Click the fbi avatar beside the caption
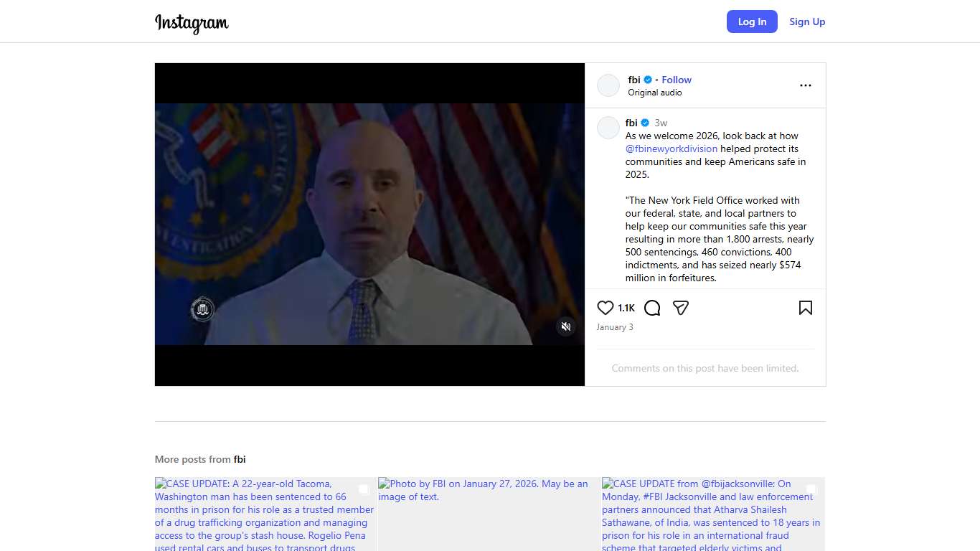This screenshot has height=551, width=980. (608, 128)
